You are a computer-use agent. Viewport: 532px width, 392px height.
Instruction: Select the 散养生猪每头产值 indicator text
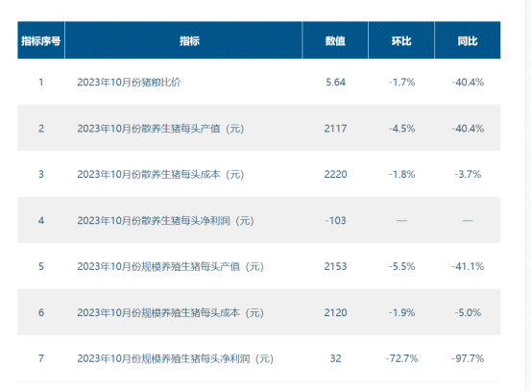pos(160,129)
